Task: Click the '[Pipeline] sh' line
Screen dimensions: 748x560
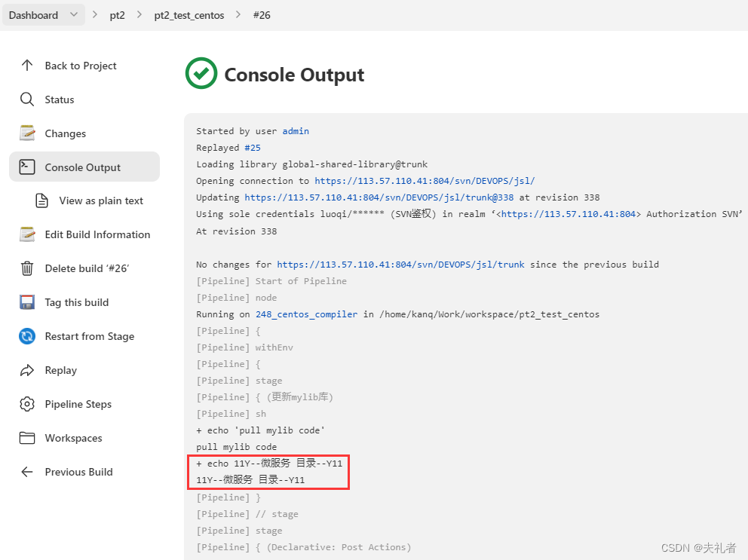Action: tap(231, 414)
